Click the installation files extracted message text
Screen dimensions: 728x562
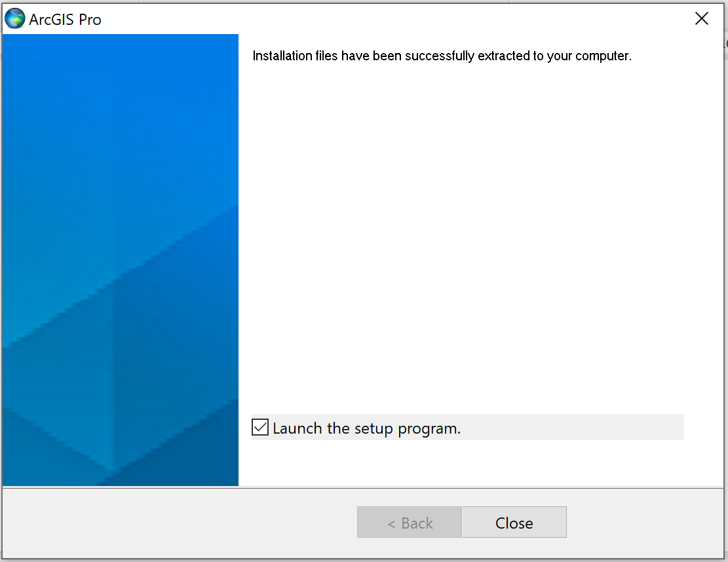coord(442,56)
